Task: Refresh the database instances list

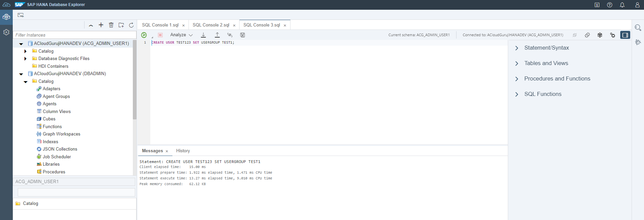Action: (x=131, y=25)
